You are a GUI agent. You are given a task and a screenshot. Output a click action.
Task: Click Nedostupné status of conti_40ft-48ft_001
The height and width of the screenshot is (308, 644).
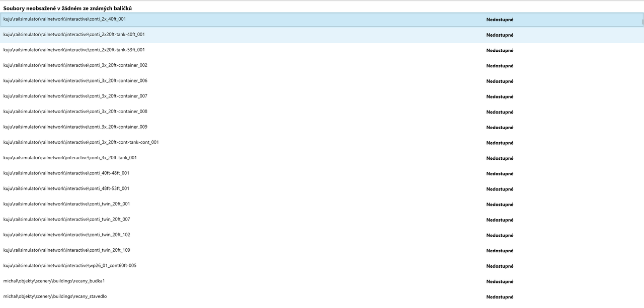500,174
